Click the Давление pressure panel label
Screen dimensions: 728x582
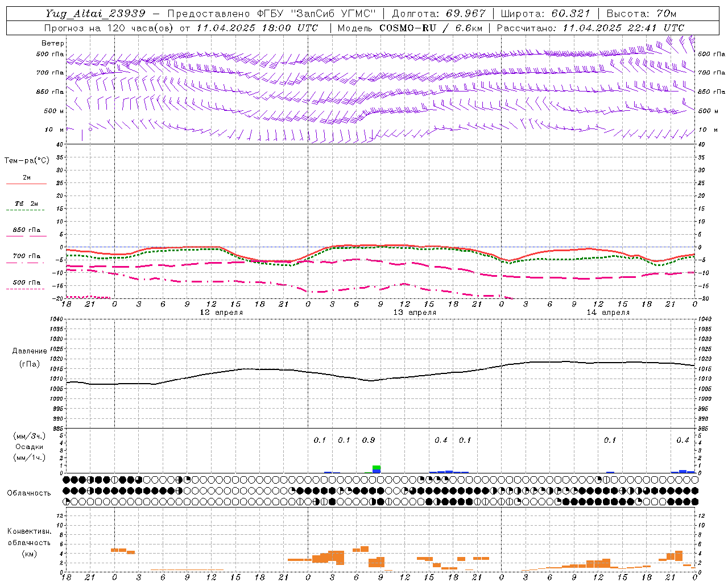point(30,351)
